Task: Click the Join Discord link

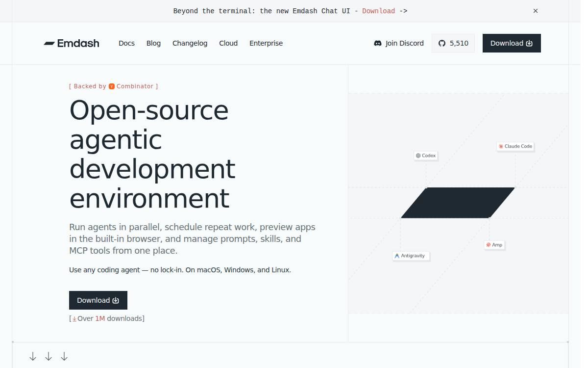Action: click(x=399, y=43)
